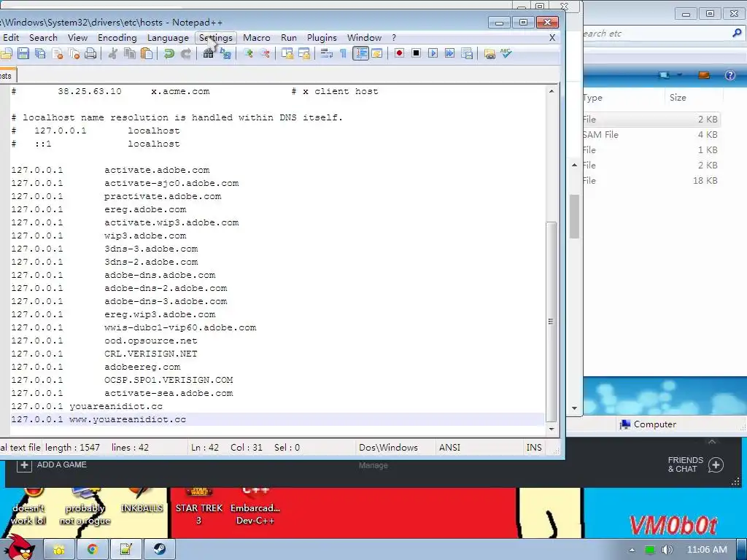This screenshot has width=747, height=560.
Task: Click the folder-printer icon beside spell check
Action: pyautogui.click(x=489, y=53)
